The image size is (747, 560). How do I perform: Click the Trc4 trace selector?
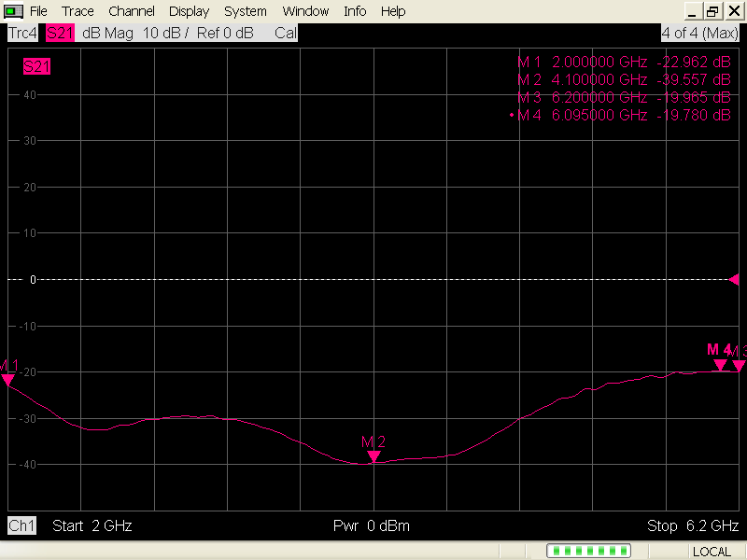pyautogui.click(x=21, y=32)
